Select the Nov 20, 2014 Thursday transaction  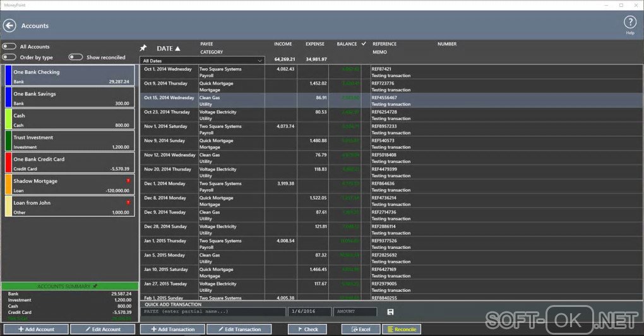pyautogui.click(x=392, y=172)
